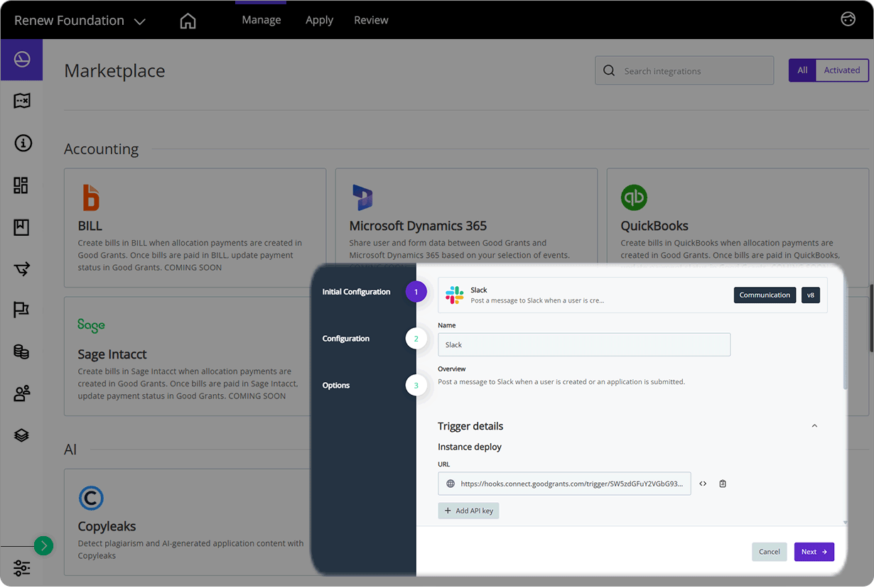
Task: Copy the URL with clipboard icon
Action: (723, 484)
